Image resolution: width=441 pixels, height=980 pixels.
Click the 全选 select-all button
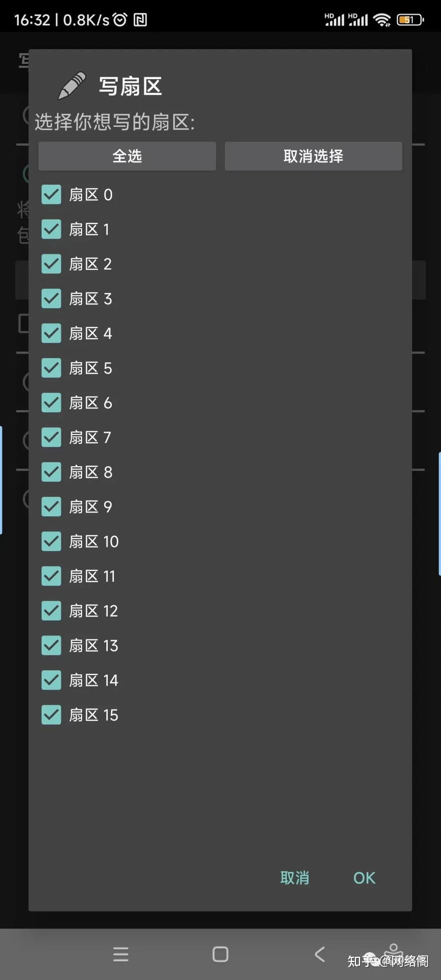pyautogui.click(x=127, y=156)
